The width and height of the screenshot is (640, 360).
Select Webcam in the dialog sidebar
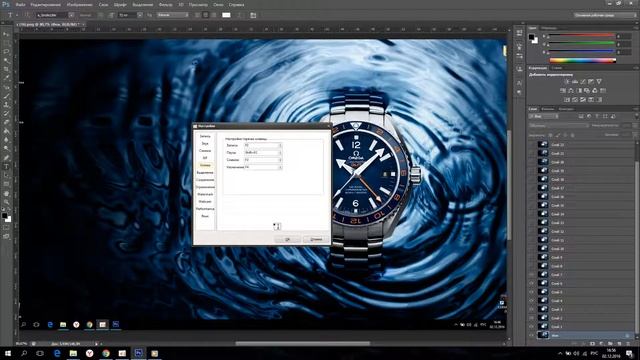[205, 202]
